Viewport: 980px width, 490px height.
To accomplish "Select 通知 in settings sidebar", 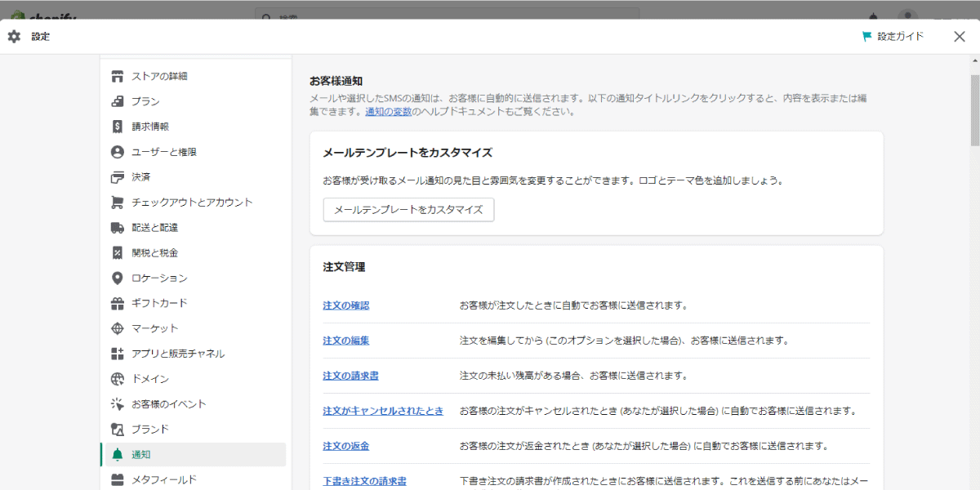I will [195, 454].
